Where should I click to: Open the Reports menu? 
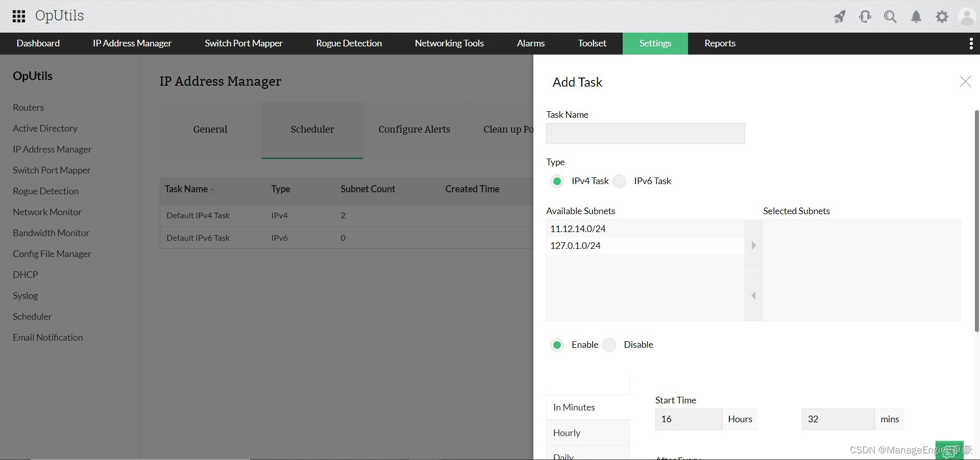[x=720, y=43]
